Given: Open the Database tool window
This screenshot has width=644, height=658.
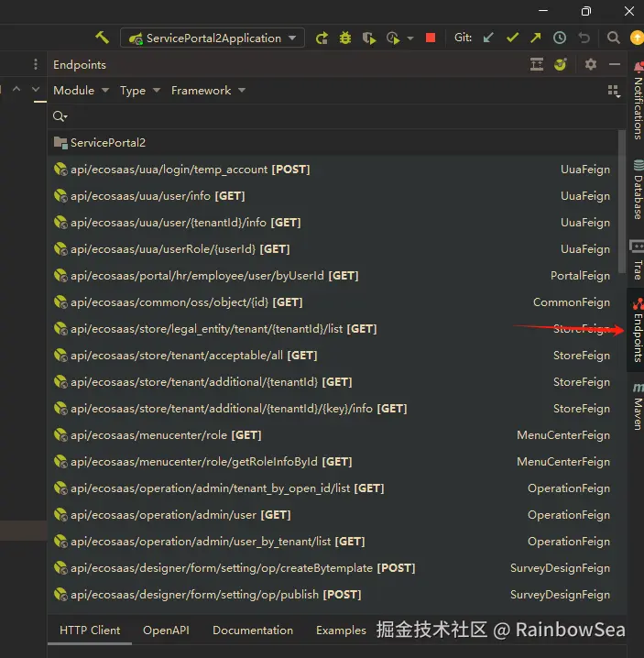Looking at the screenshot, I should pos(637,189).
